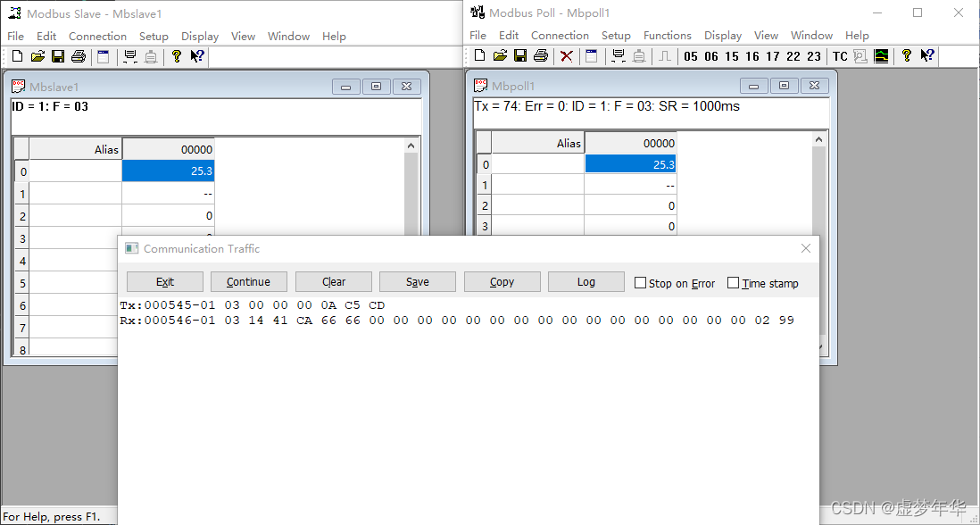The width and height of the screenshot is (980, 525).
Task: Click Print icon in Modbus Poll toolbar
Action: pyautogui.click(x=541, y=56)
